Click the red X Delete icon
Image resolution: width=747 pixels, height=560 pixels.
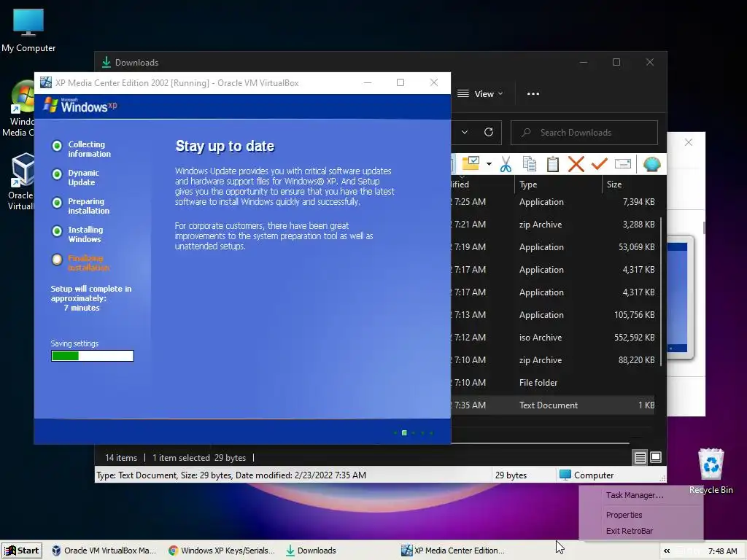coord(576,164)
